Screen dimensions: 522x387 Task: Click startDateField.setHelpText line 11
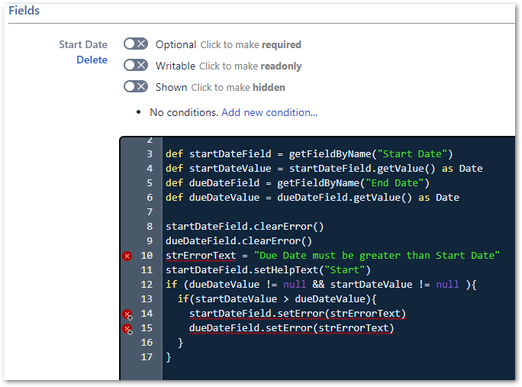(x=268, y=270)
